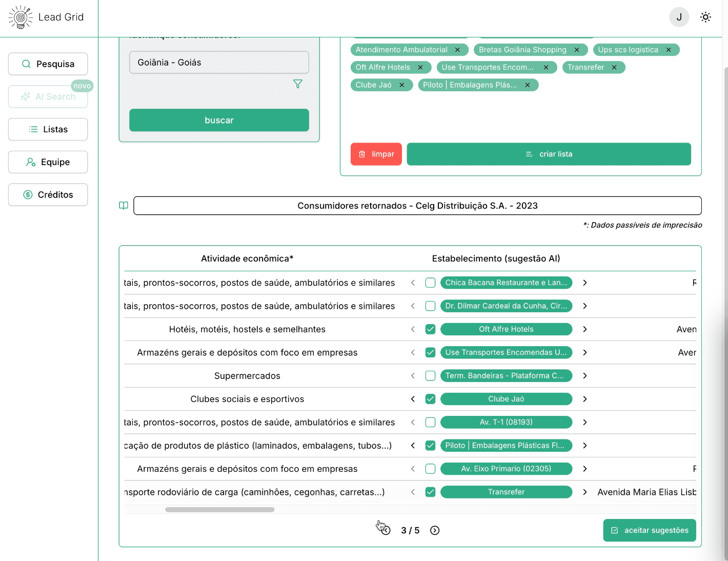
Task: Click the buscar button
Action: (x=219, y=120)
